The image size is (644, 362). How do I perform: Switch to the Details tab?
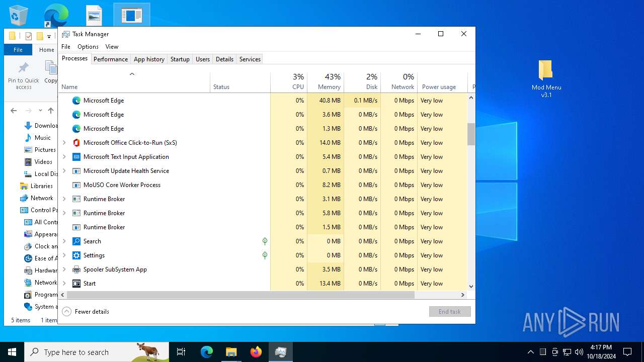click(x=224, y=59)
